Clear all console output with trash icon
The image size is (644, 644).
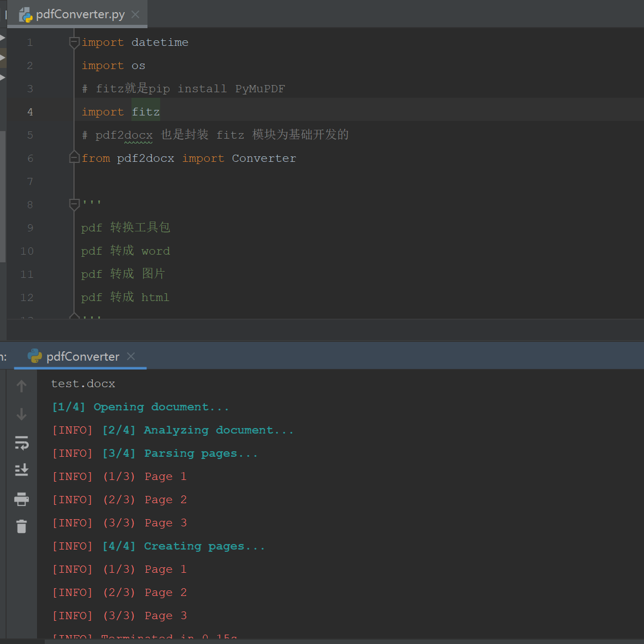(22, 527)
